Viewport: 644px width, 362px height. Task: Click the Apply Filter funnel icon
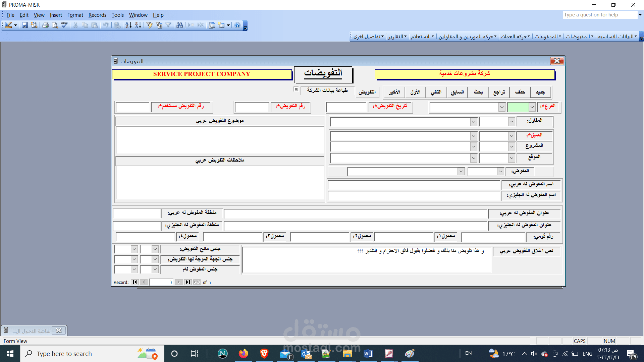coord(168,25)
